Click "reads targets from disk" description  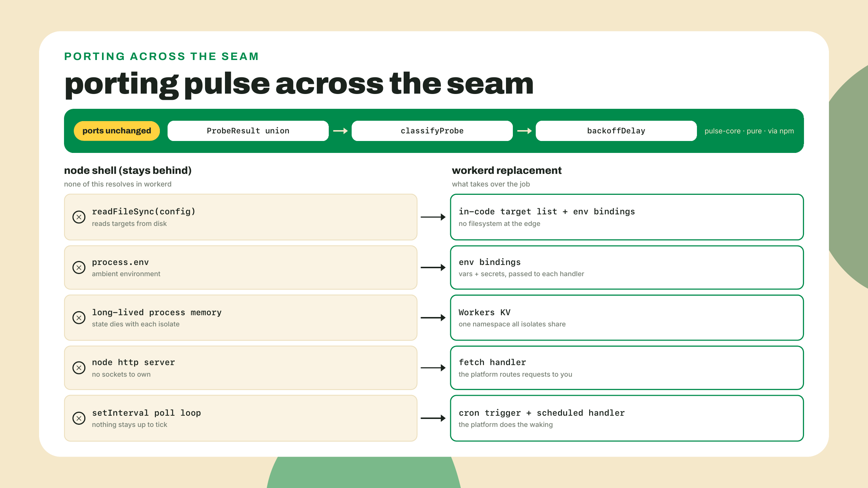pyautogui.click(x=129, y=224)
